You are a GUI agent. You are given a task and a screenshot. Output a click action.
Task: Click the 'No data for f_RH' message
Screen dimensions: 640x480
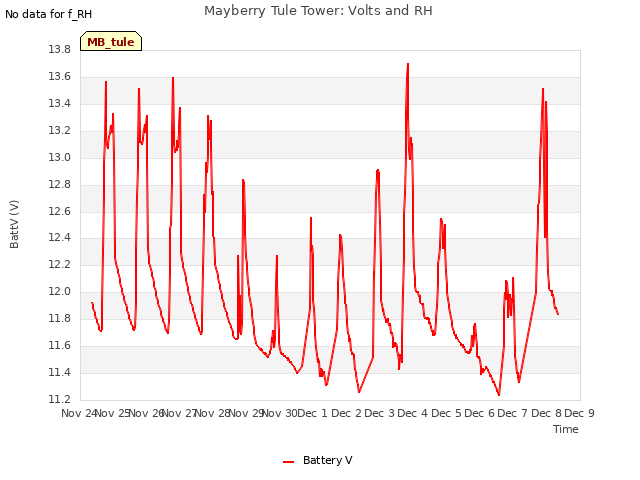click(49, 15)
